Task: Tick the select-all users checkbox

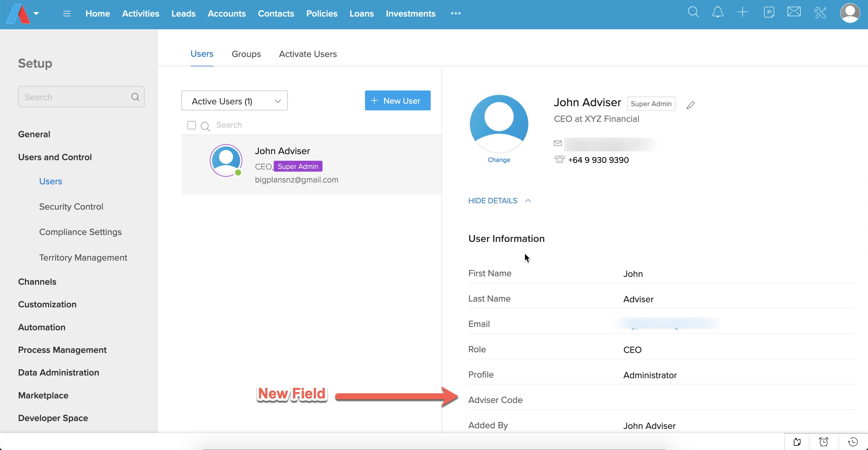Action: pyautogui.click(x=191, y=125)
